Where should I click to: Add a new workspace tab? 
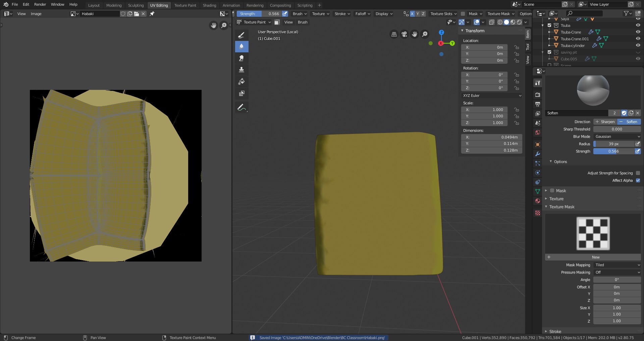pyautogui.click(x=319, y=5)
